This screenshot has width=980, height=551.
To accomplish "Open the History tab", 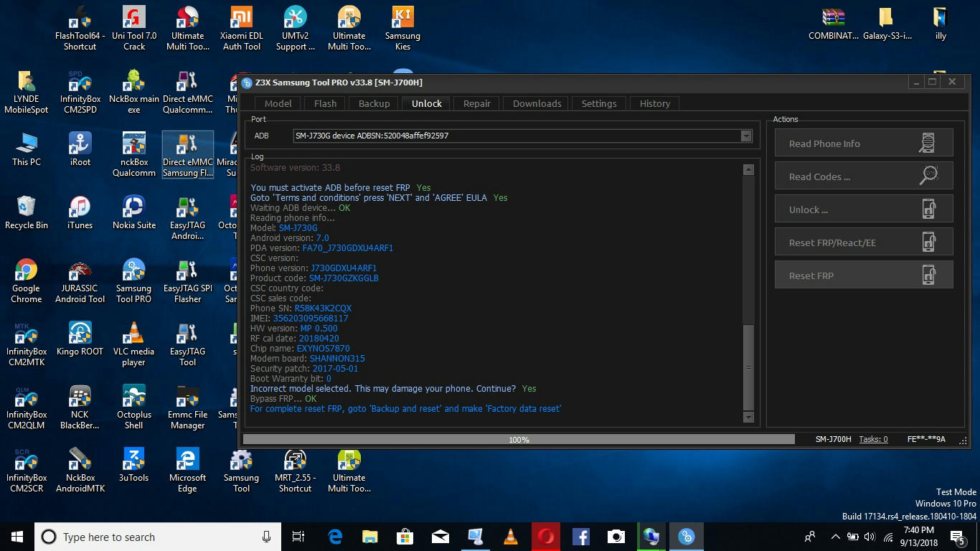I will (655, 103).
